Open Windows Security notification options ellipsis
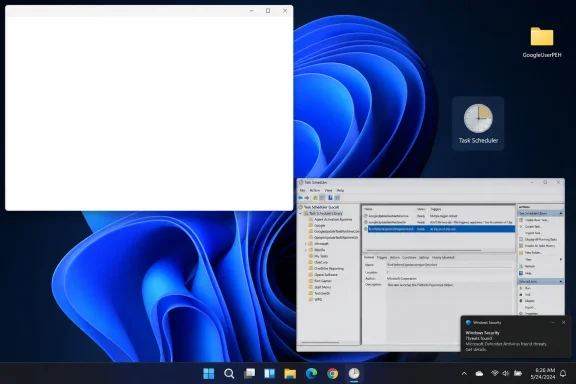 click(x=552, y=322)
